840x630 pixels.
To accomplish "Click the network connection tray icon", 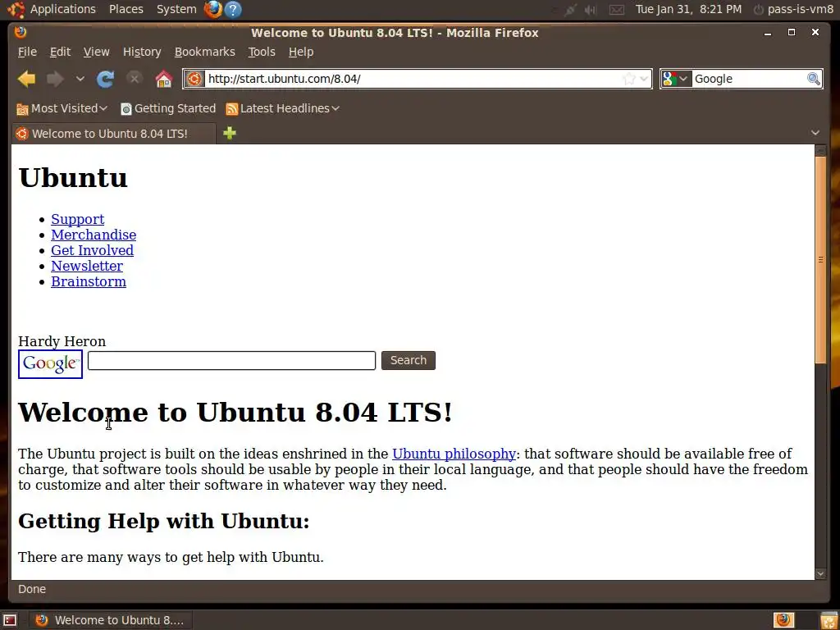I will (570, 9).
